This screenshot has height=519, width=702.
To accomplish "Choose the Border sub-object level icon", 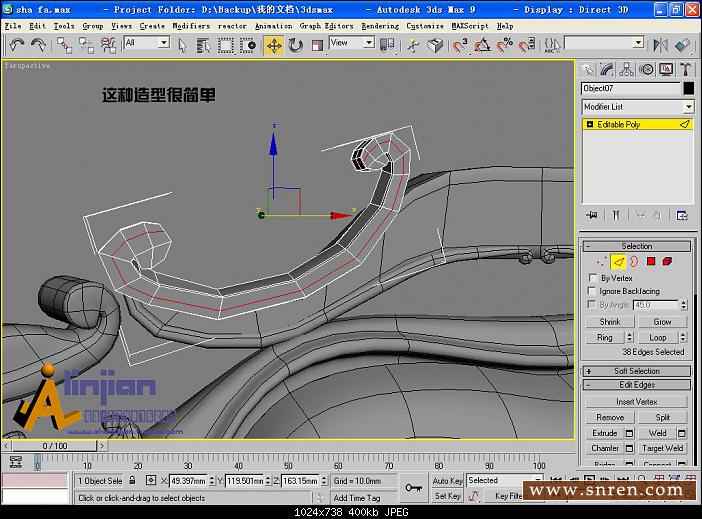I will [x=634, y=261].
